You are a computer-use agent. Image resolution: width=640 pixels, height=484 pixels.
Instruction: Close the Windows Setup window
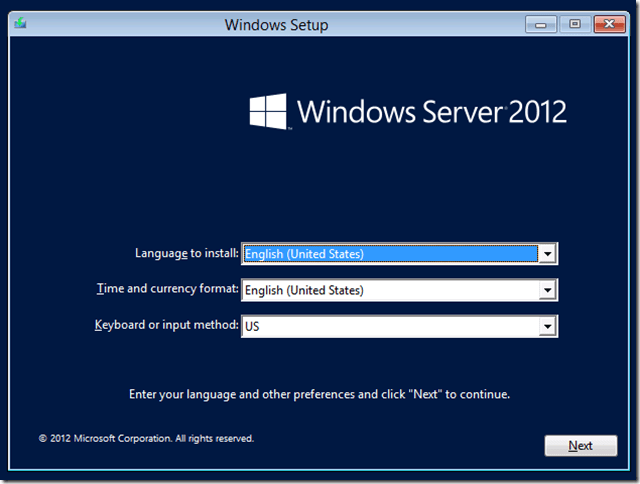608,24
